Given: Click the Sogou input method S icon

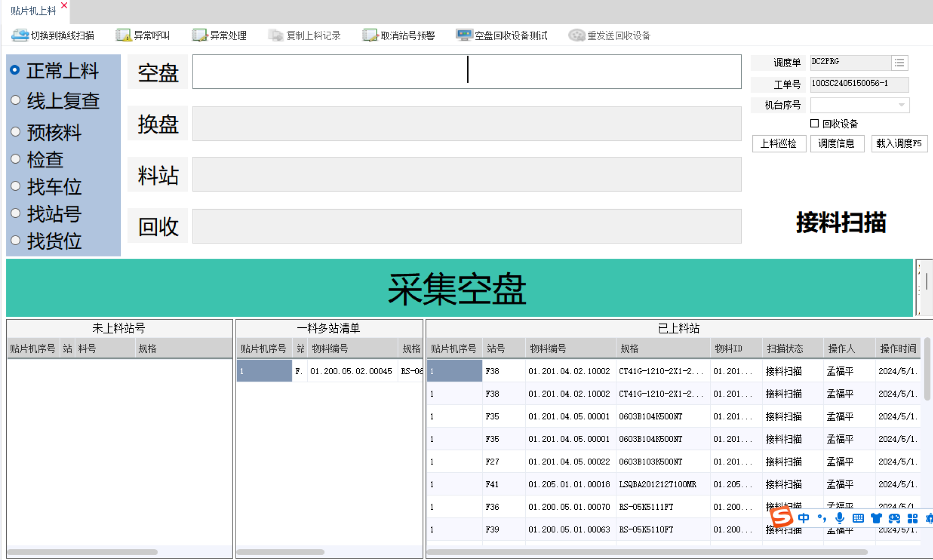Looking at the screenshot, I should pos(781,518).
